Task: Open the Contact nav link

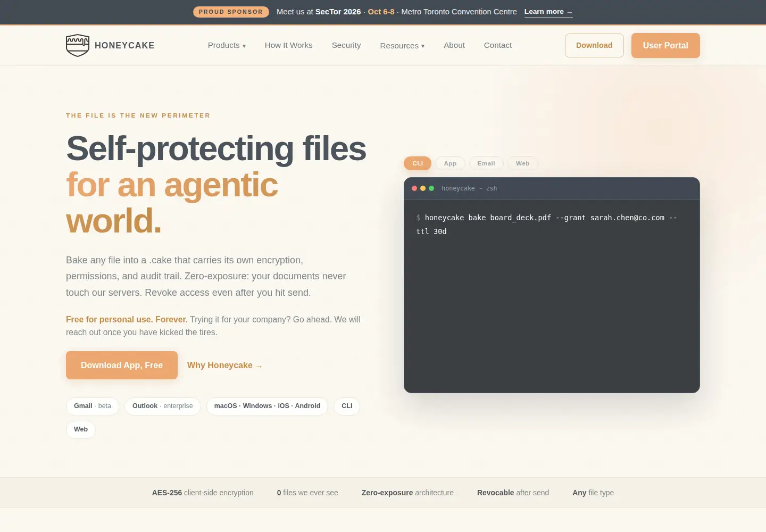Action: coord(498,45)
